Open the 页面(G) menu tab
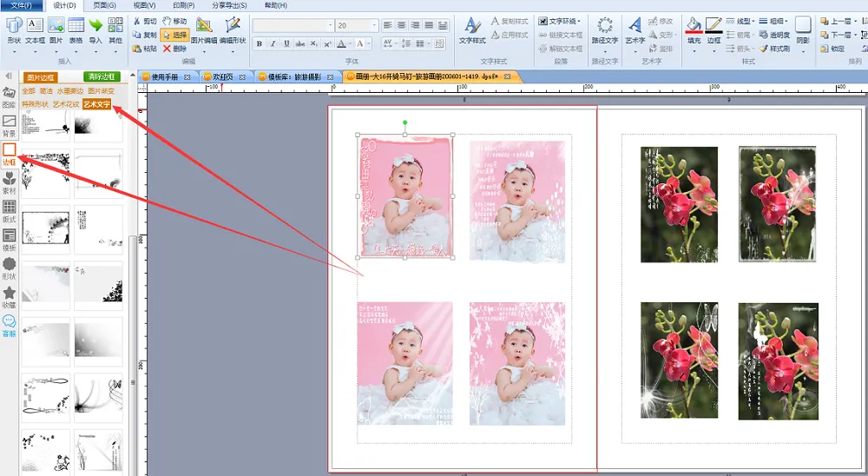Screen dimensions: 868x476 coord(104,5)
